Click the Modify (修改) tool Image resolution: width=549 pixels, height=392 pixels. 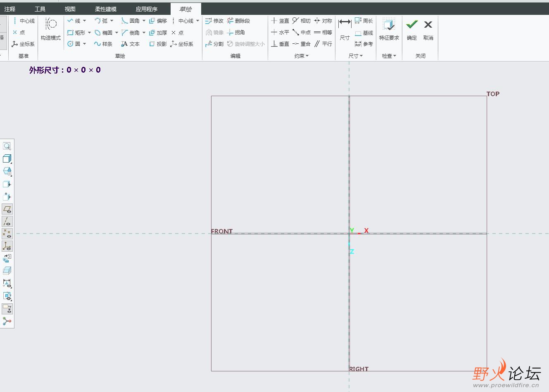click(x=214, y=21)
